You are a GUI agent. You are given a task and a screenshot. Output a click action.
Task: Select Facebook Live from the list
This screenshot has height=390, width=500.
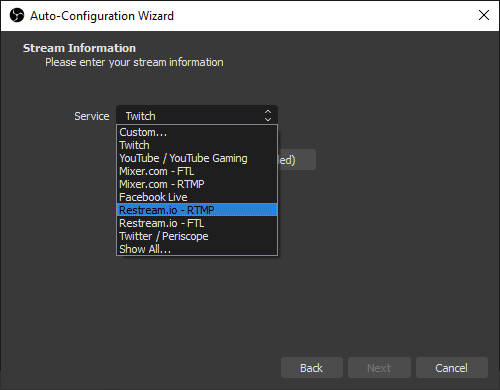(x=197, y=197)
